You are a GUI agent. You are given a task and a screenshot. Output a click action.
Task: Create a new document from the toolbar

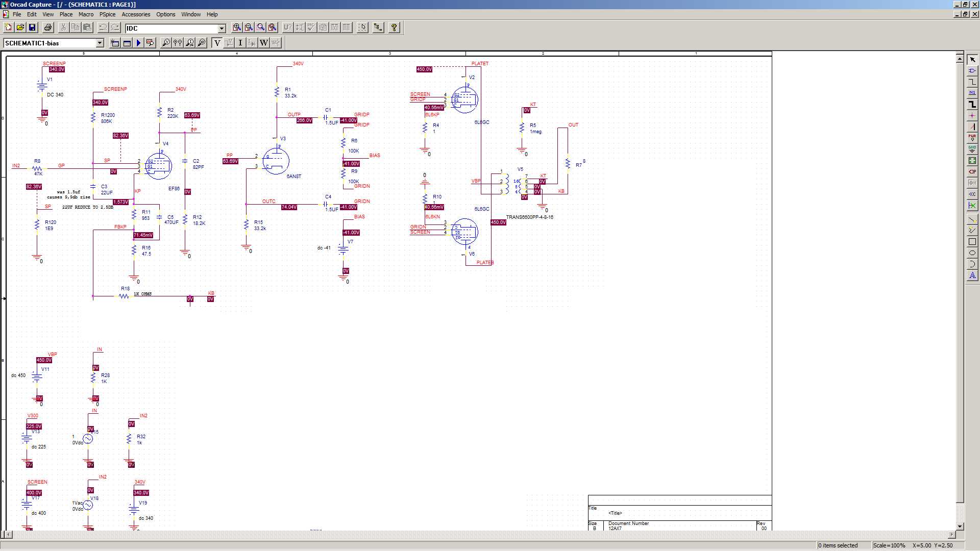[8, 28]
